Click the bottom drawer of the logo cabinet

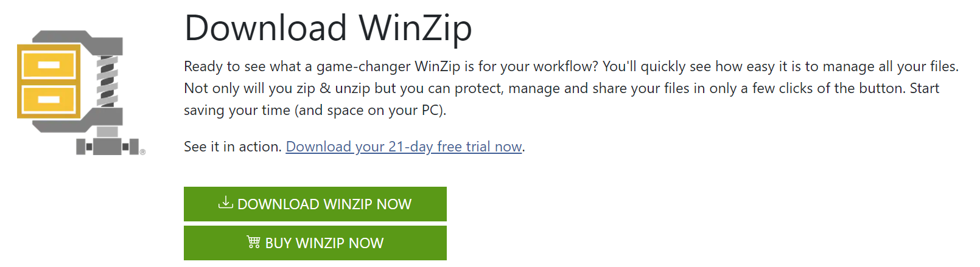pyautogui.click(x=49, y=99)
